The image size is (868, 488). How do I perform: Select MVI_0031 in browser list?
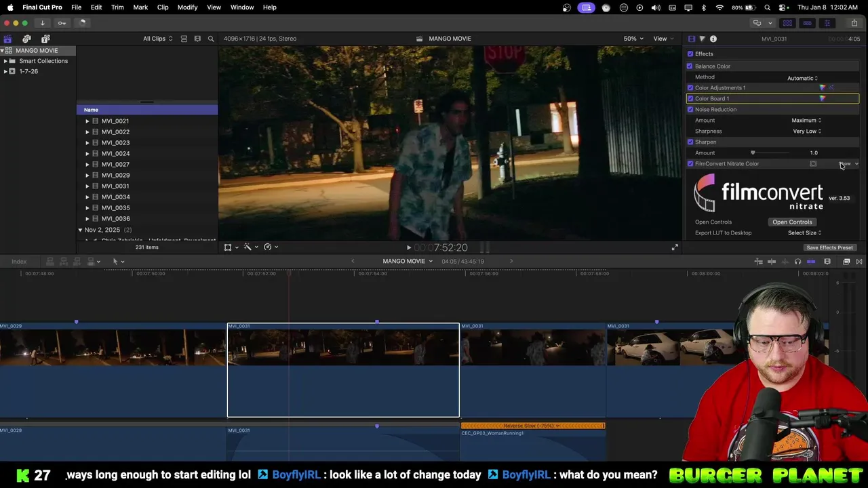coord(115,186)
